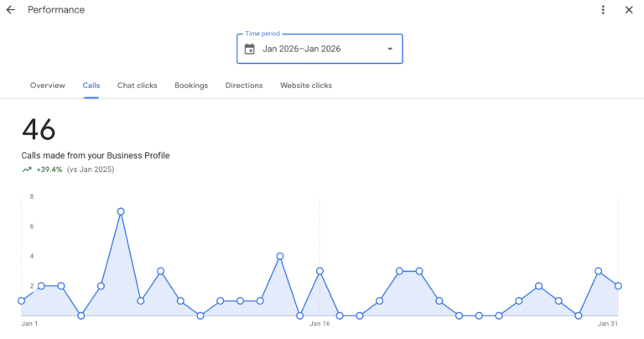
Task: Click the back arrow next to Performance
Action: 11,10
